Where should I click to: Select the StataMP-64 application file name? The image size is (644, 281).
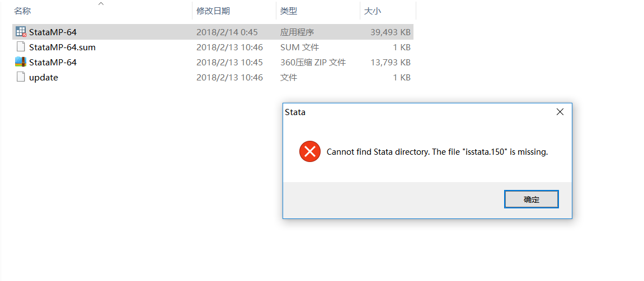coord(53,32)
